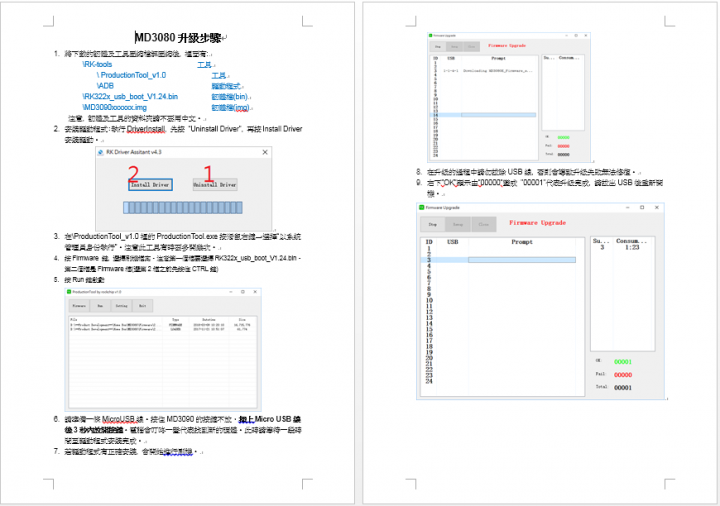Click the RK Driver Assitant v4.3 title
This screenshot has height=506, width=720.
point(134,152)
